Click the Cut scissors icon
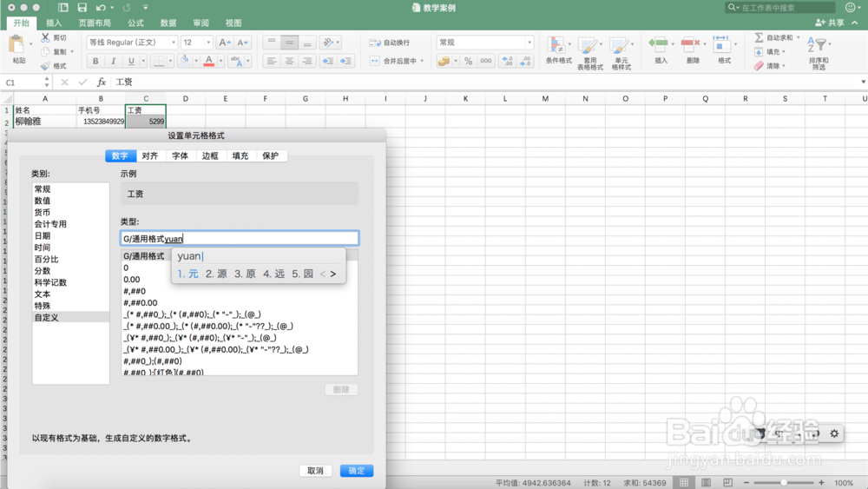868x489 pixels. [45, 37]
